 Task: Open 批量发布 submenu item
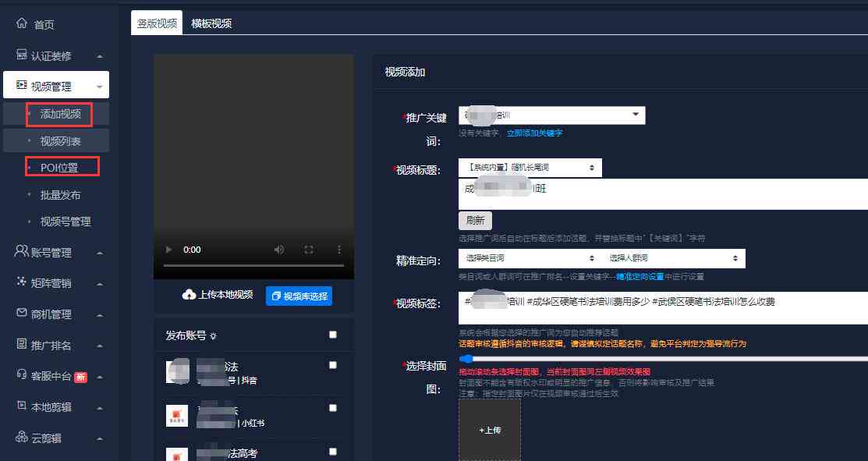pyautogui.click(x=60, y=195)
